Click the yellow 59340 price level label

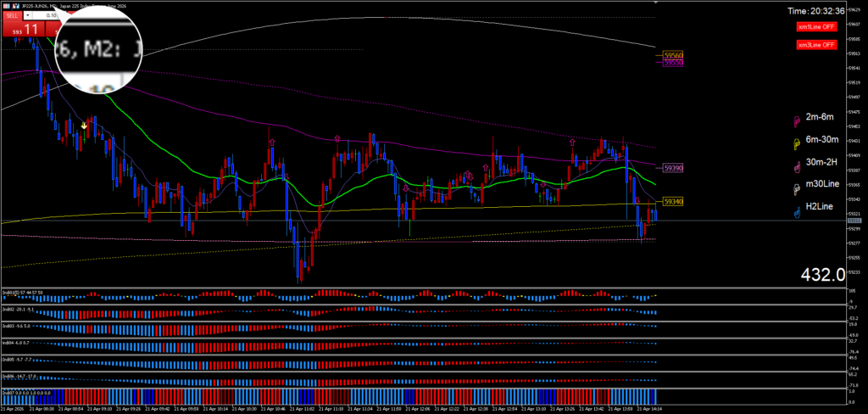point(673,202)
